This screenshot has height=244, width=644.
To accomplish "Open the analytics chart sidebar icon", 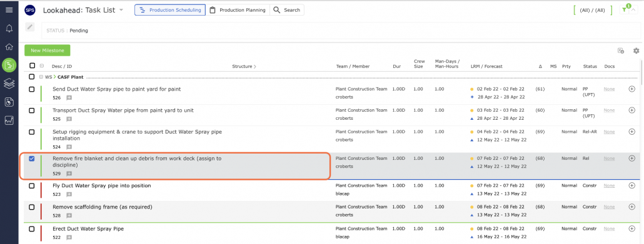I will [x=9, y=120].
